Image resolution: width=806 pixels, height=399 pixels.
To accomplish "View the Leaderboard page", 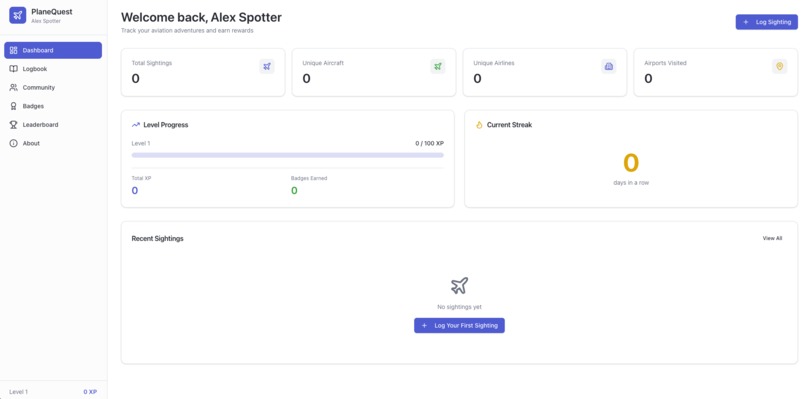I will pyautogui.click(x=53, y=124).
